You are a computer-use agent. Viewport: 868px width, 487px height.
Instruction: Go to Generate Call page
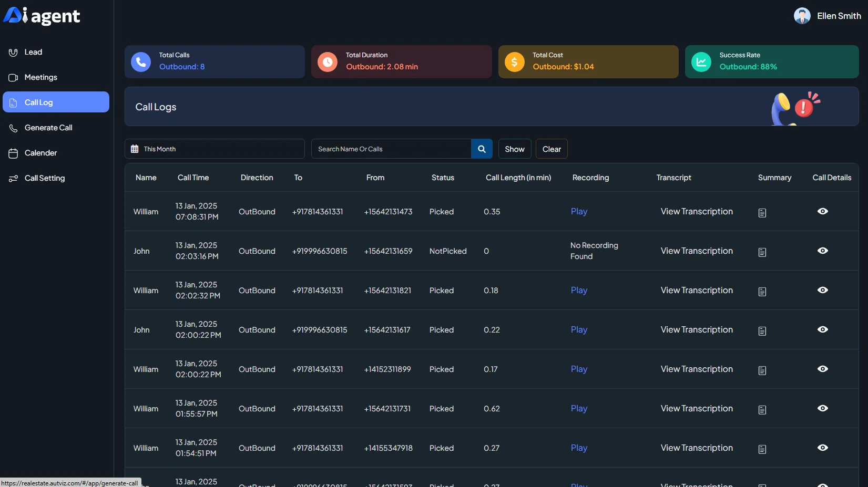pyautogui.click(x=56, y=128)
